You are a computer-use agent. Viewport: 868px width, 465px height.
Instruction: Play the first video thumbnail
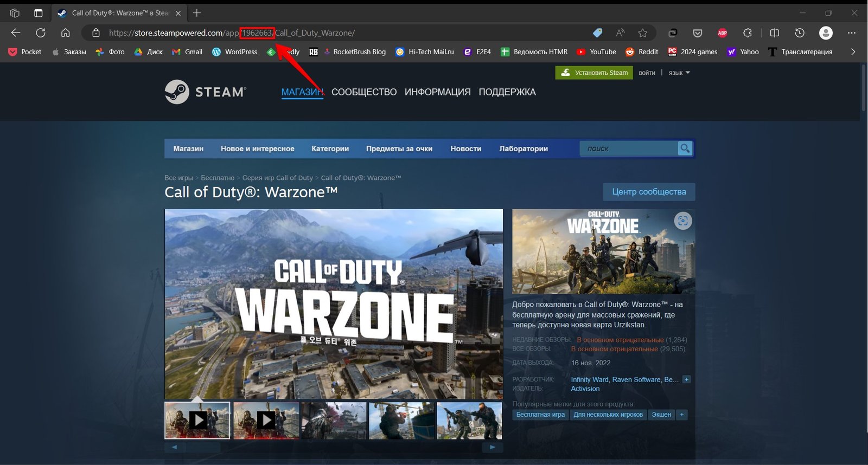tap(197, 420)
